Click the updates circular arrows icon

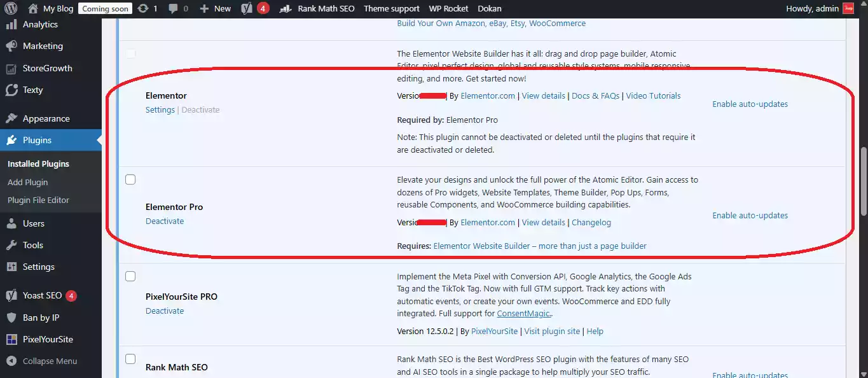[x=143, y=8]
